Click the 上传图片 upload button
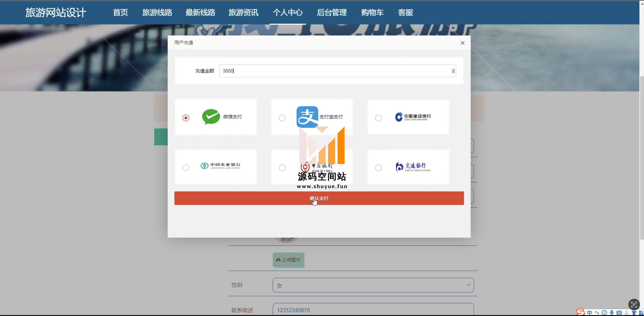The image size is (644, 316). (288, 260)
